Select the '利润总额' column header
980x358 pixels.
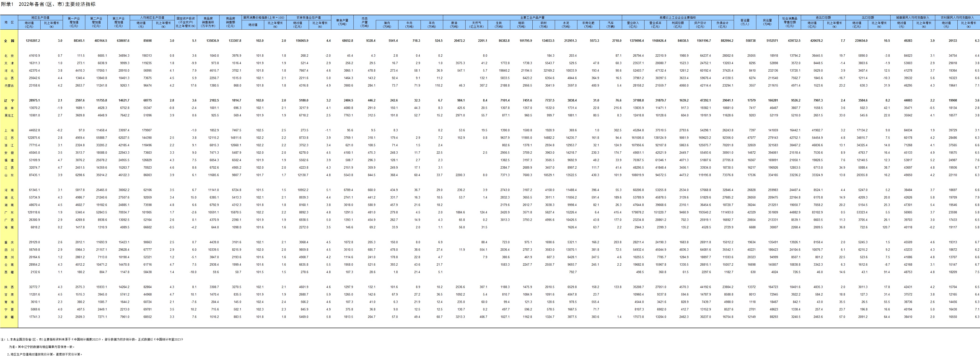coord(678,25)
